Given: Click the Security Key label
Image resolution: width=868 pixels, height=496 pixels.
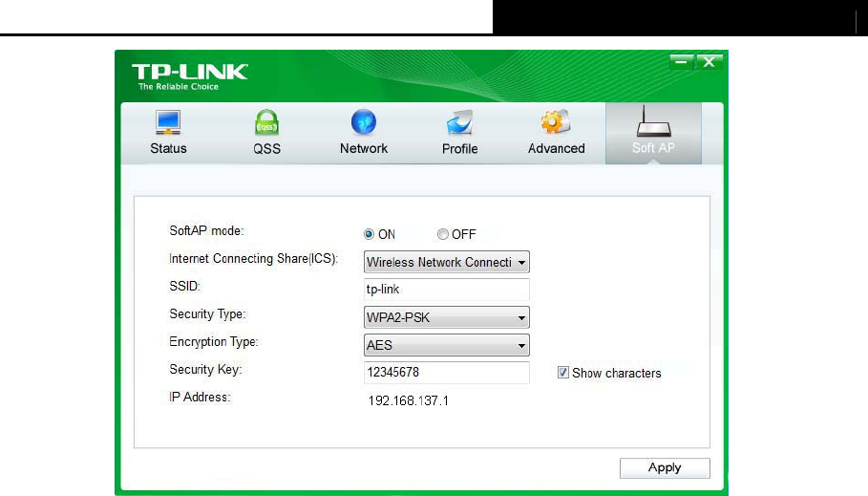Looking at the screenshot, I should coord(205,370).
